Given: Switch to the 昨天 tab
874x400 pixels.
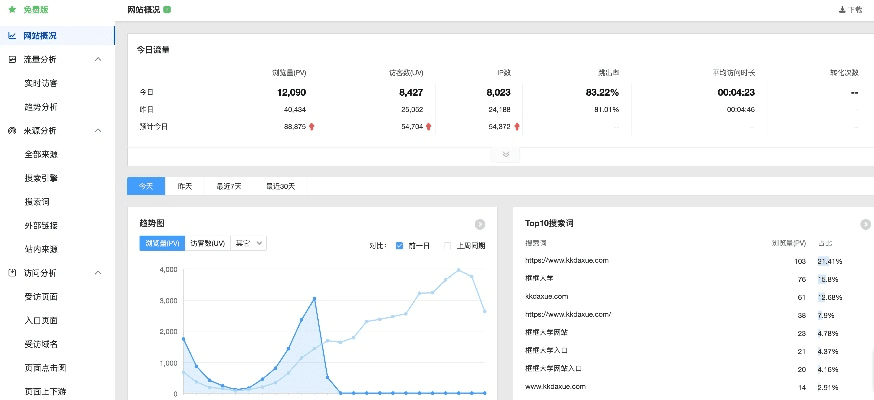Looking at the screenshot, I should (184, 186).
